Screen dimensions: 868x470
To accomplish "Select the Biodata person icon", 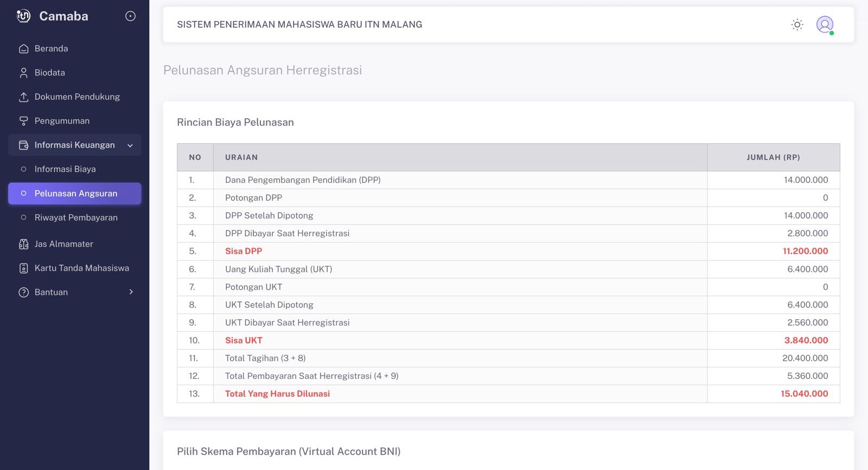I will [x=23, y=73].
